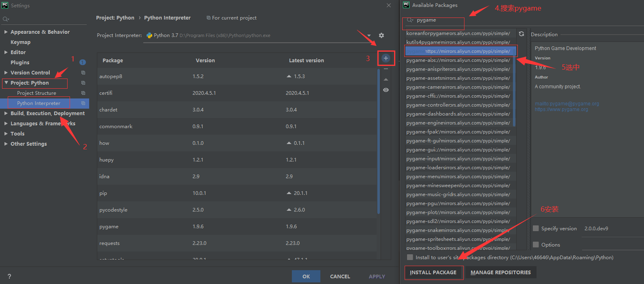
Task: Open the gear menu beside Project Interpreter
Action: coord(381,35)
